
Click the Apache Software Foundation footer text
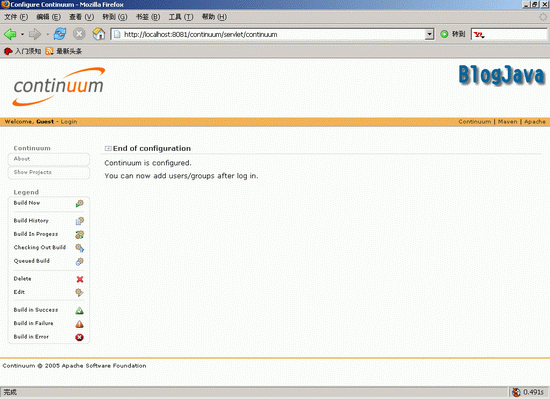104,366
